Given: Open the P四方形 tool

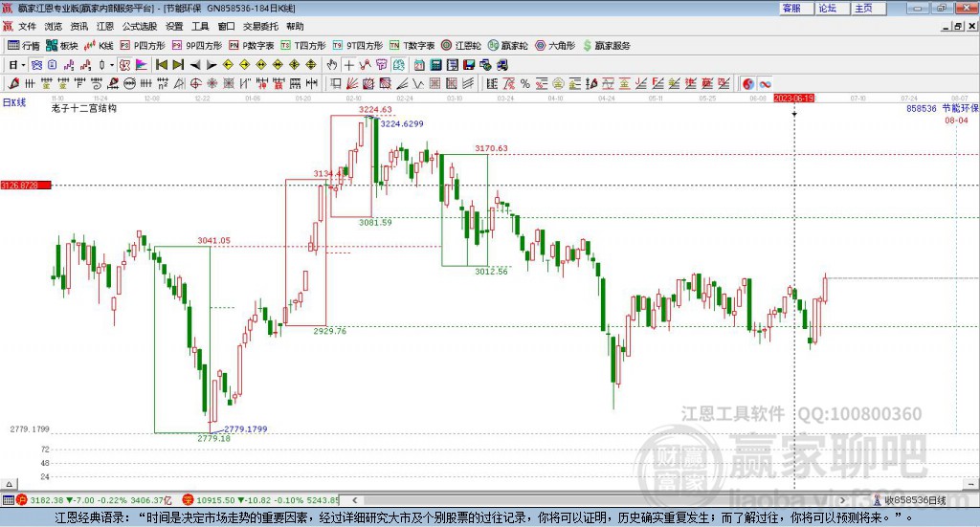Looking at the screenshot, I should tap(143, 46).
